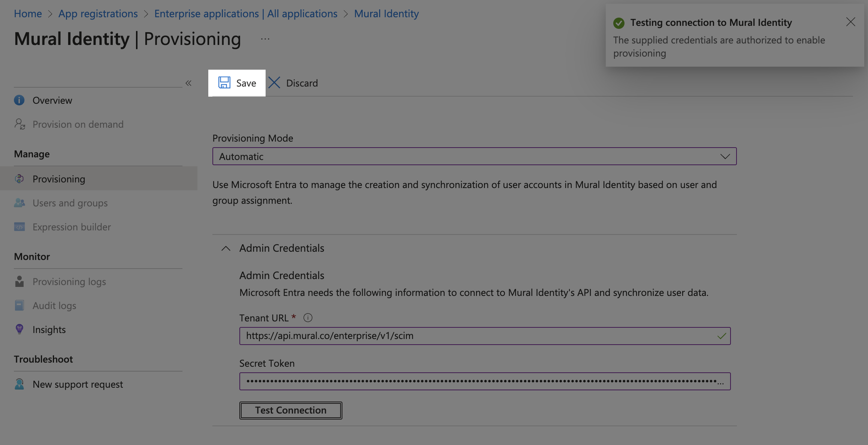Click the Audit logs icon
The image size is (868, 445).
(19, 306)
